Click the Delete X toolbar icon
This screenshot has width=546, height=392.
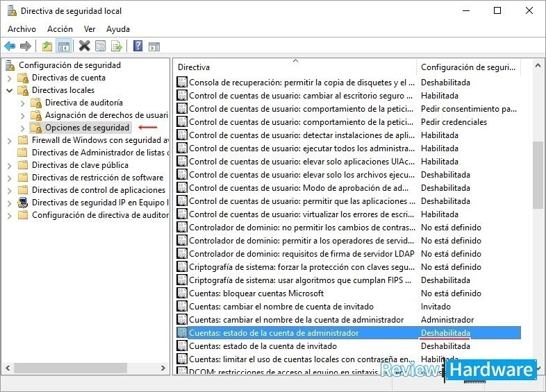click(84, 46)
